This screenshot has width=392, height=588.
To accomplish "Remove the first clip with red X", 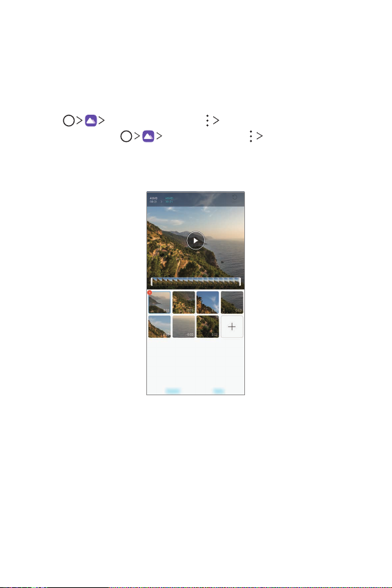I will click(x=150, y=292).
